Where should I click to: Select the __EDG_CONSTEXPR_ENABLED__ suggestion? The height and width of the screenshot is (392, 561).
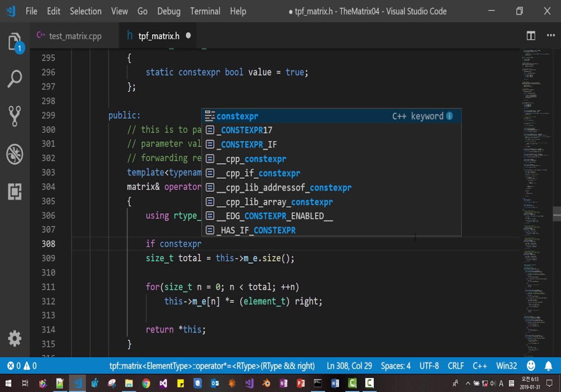[x=331, y=216]
